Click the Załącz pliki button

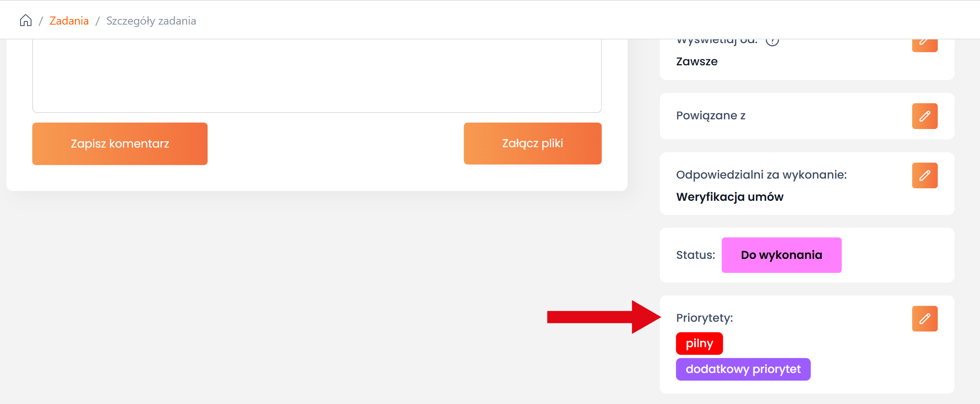coord(532,144)
